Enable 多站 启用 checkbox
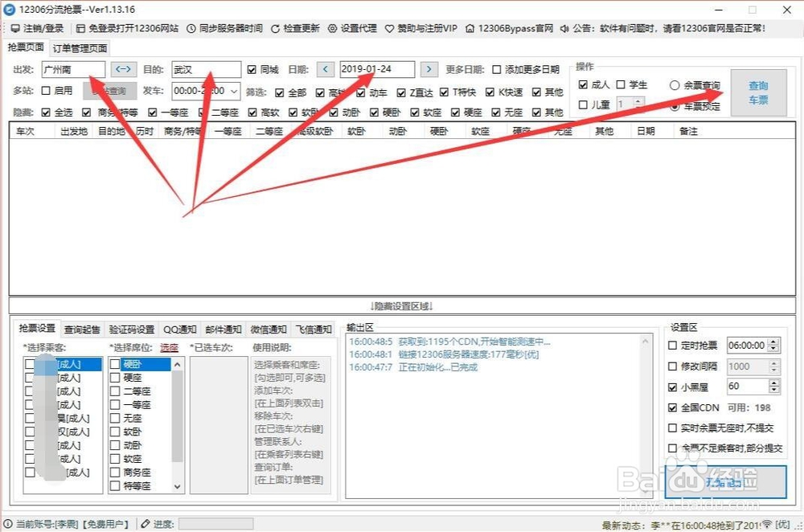 click(x=46, y=91)
